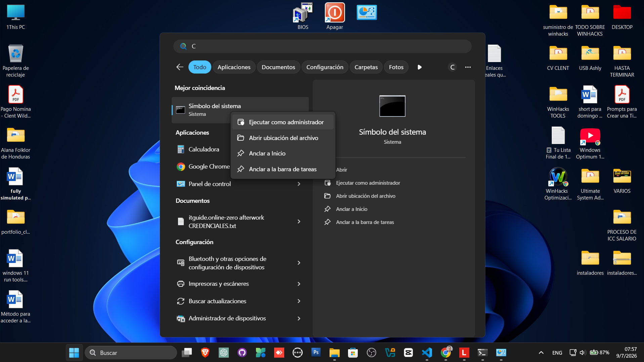Image resolution: width=644 pixels, height=362 pixels.
Task: Click the taskbar Buscar search box
Action: pos(131,353)
